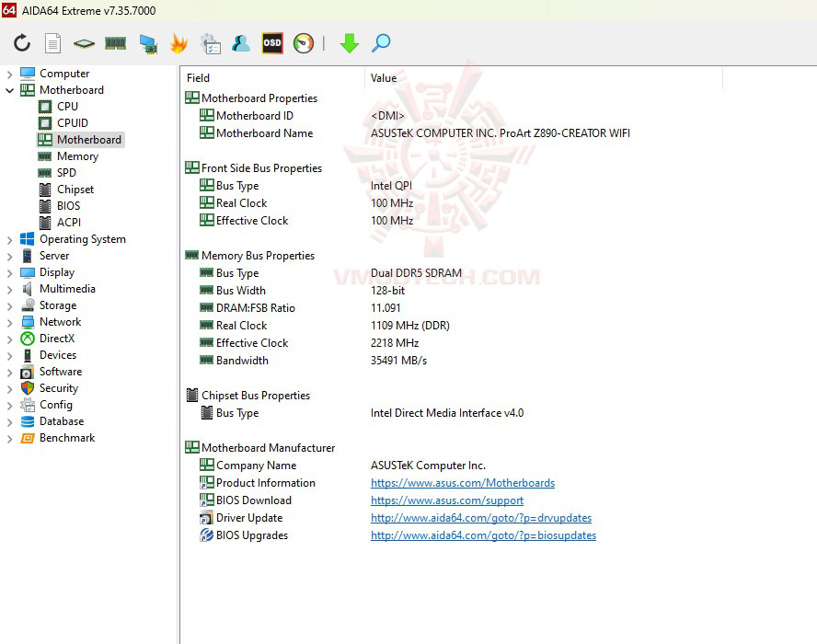Select Database in the tree
The width and height of the screenshot is (817, 644).
click(x=62, y=421)
